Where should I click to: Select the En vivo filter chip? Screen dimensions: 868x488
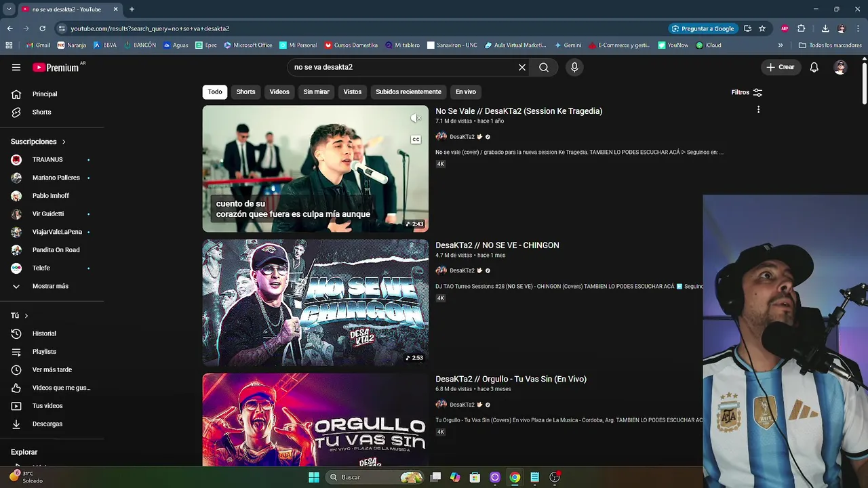pyautogui.click(x=466, y=92)
